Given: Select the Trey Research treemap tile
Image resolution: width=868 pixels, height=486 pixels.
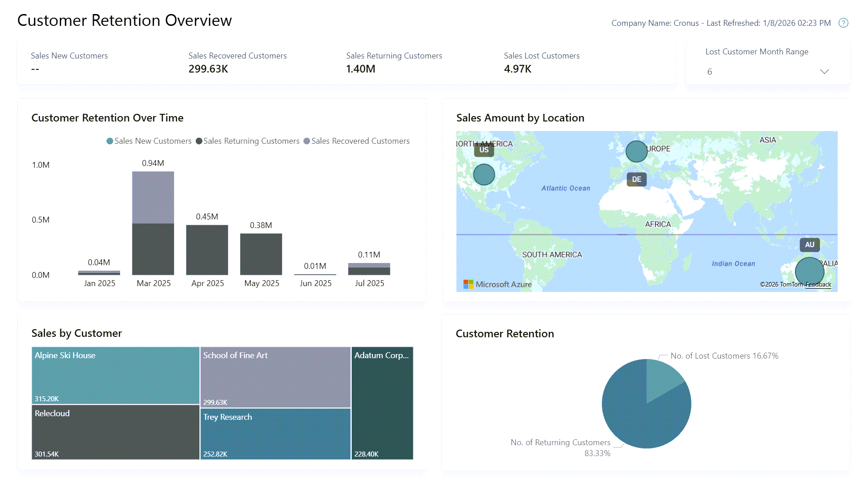Looking at the screenshot, I should [275, 433].
